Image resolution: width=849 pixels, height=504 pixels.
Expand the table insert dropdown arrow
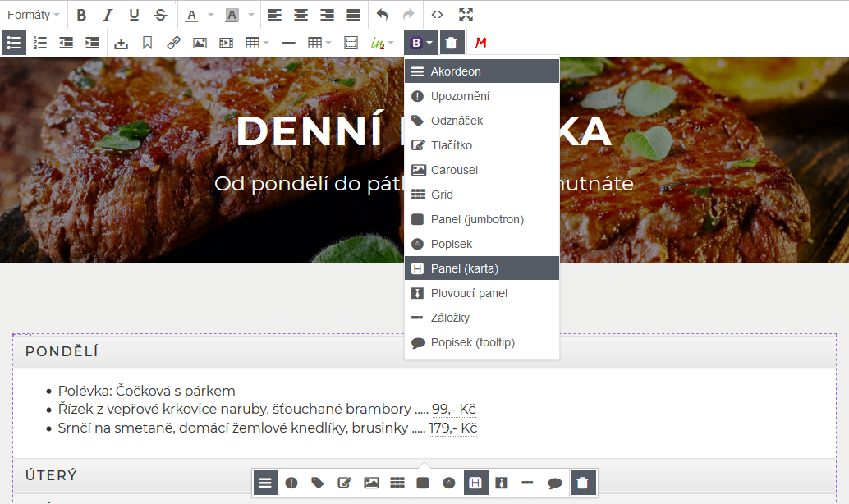click(x=266, y=43)
